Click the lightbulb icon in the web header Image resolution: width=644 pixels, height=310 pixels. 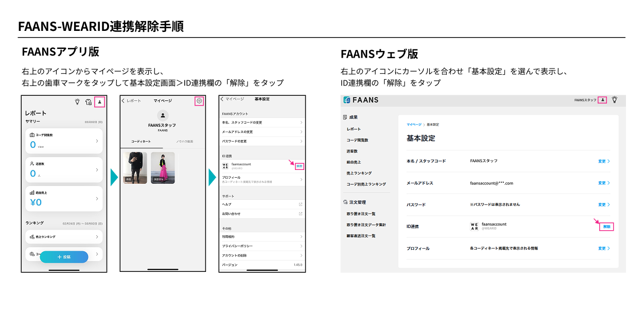click(x=614, y=99)
